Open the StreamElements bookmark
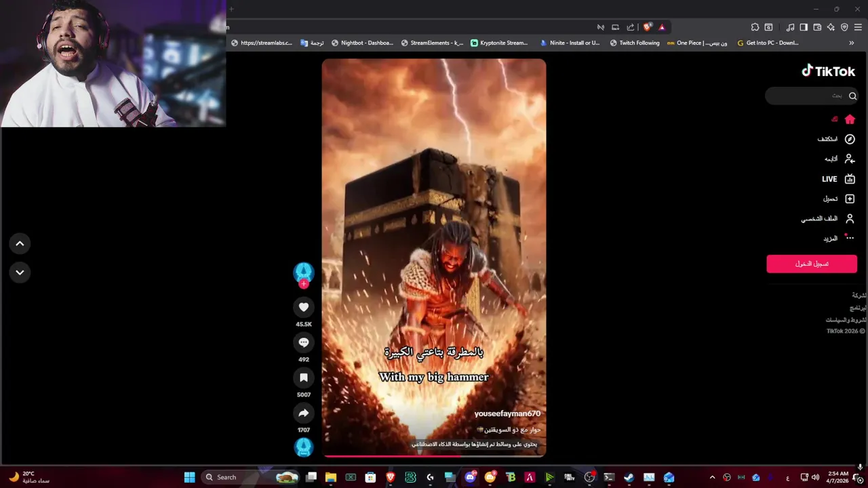The height and width of the screenshot is (488, 868). point(432,43)
